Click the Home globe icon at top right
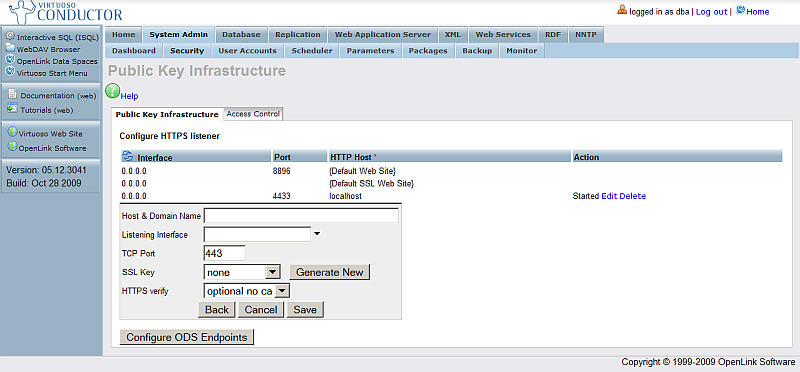This screenshot has height=372, width=800. pos(740,10)
